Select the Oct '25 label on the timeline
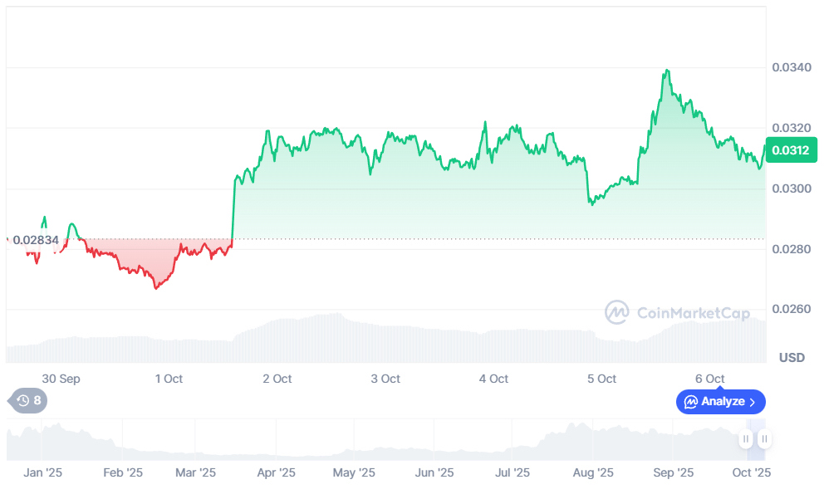 click(x=750, y=472)
